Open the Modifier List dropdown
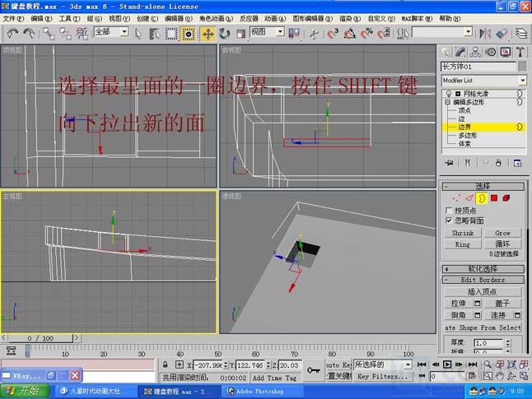 point(522,81)
